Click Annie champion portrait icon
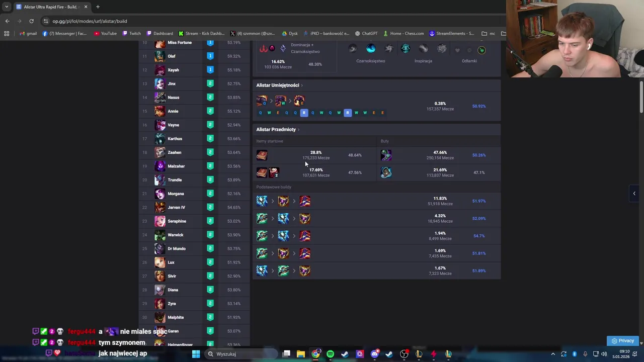The width and height of the screenshot is (644, 362). [x=159, y=111]
